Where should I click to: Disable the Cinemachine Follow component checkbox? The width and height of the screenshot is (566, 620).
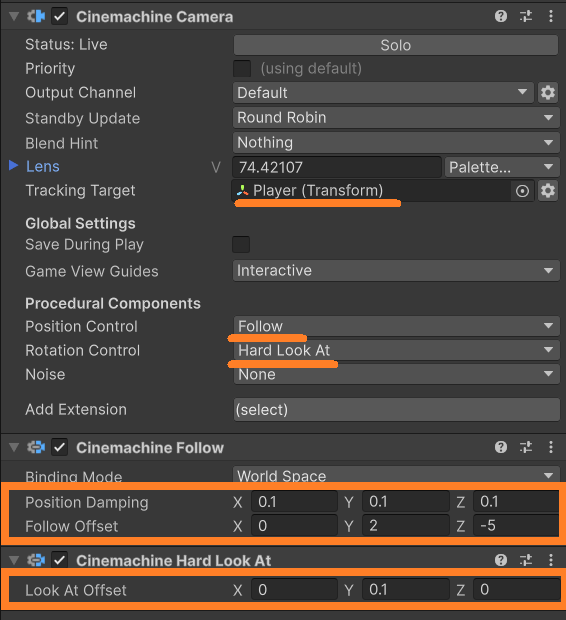coord(59,448)
